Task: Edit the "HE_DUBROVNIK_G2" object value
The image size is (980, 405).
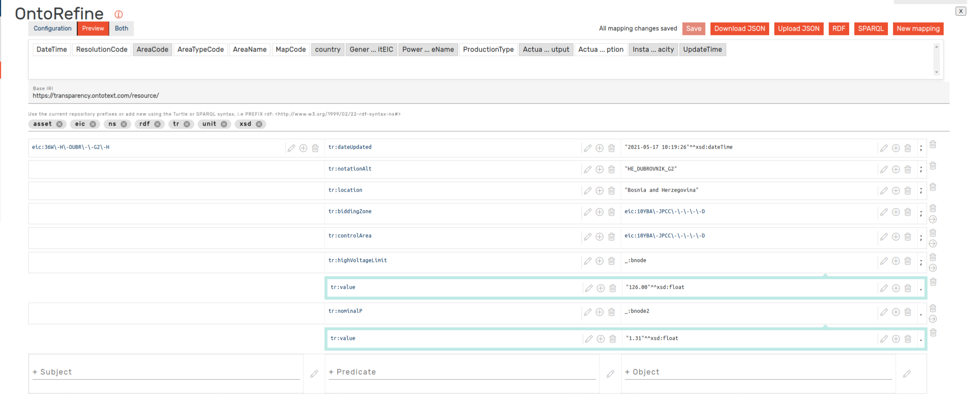Action: pos(884,169)
